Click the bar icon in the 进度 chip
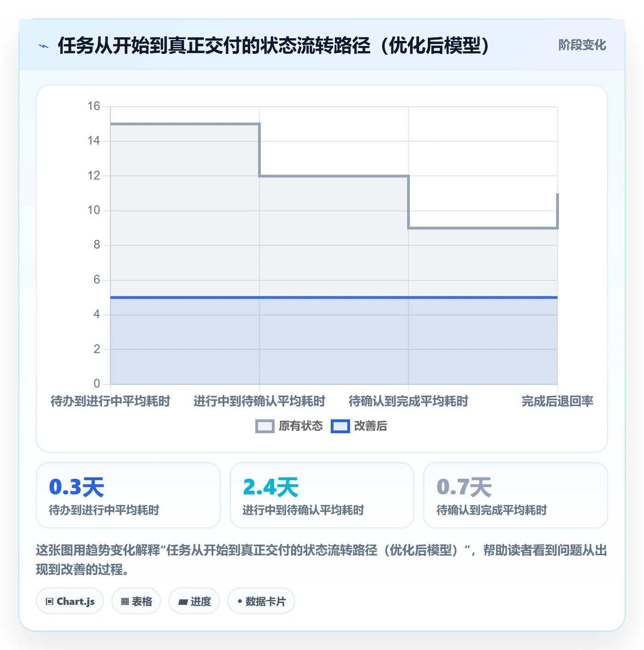Viewport: 644px width, 650px height. tap(183, 602)
